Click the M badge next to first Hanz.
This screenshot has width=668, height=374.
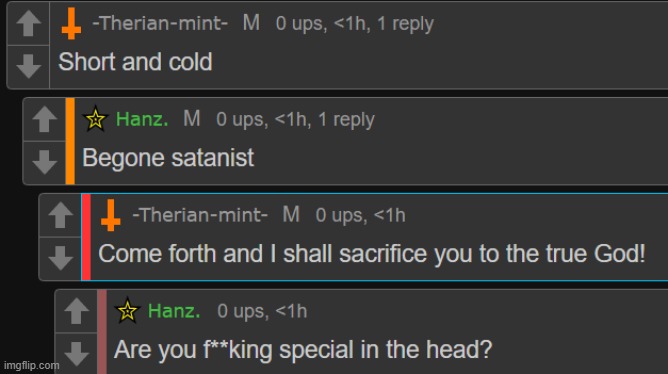[x=191, y=118]
